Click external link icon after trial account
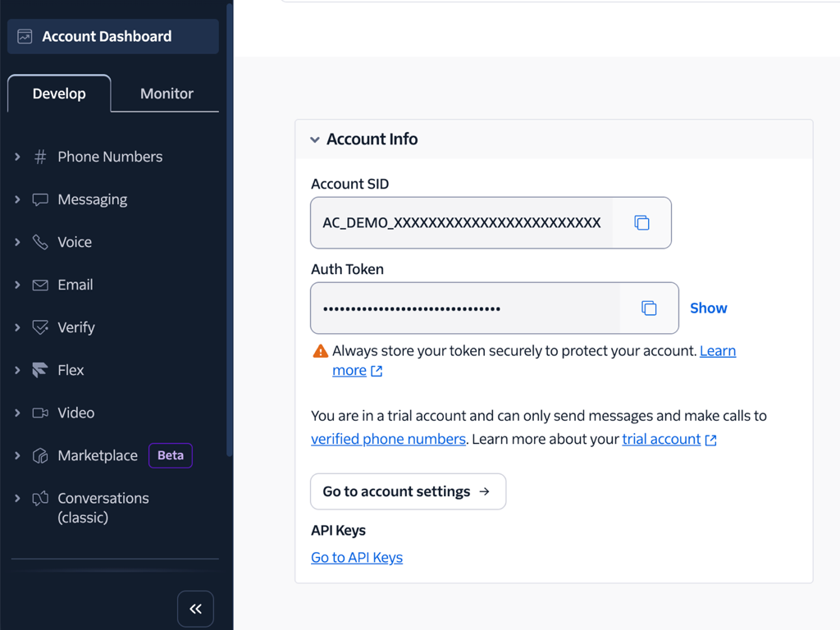This screenshot has height=630, width=840. pyautogui.click(x=711, y=440)
